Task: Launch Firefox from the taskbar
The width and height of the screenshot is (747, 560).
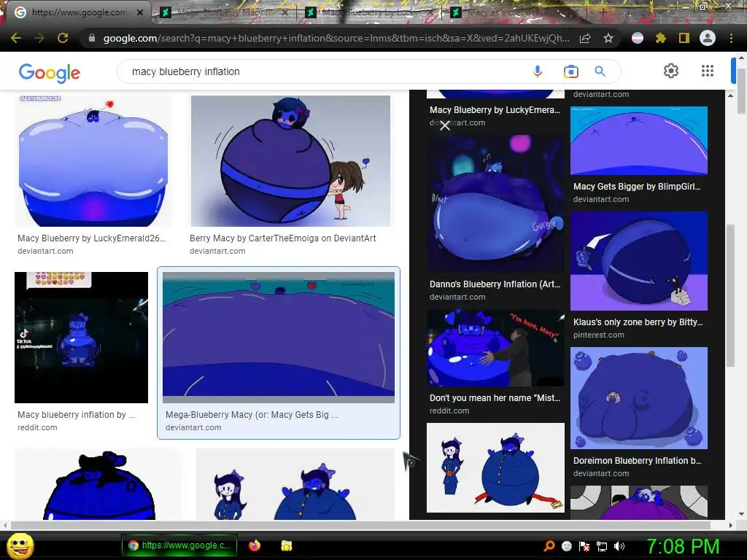Action: point(255,545)
